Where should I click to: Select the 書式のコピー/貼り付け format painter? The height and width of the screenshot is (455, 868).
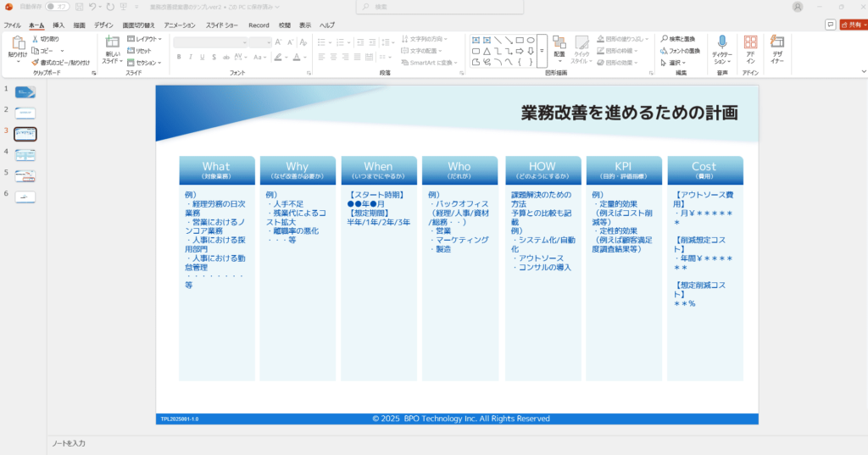(x=60, y=63)
